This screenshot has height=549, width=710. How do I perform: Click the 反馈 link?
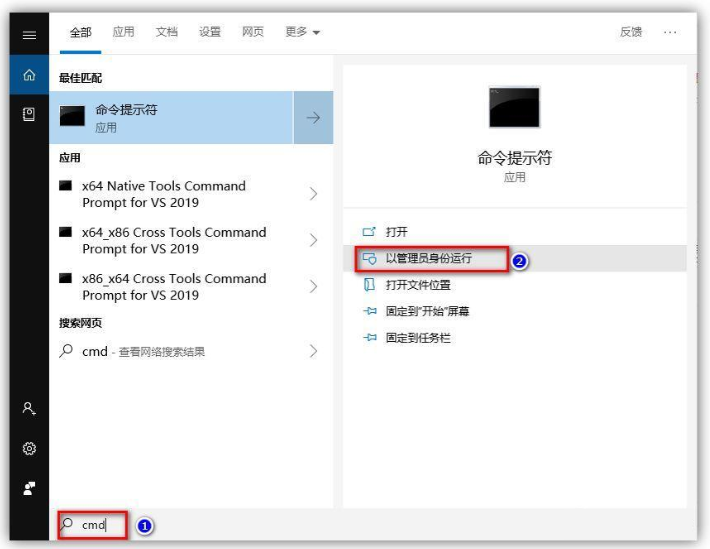point(631,32)
